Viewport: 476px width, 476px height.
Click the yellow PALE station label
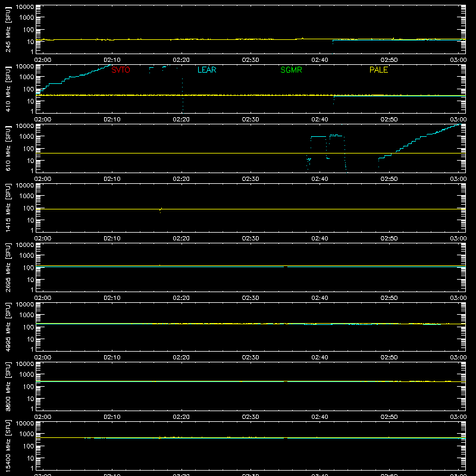coord(378,70)
